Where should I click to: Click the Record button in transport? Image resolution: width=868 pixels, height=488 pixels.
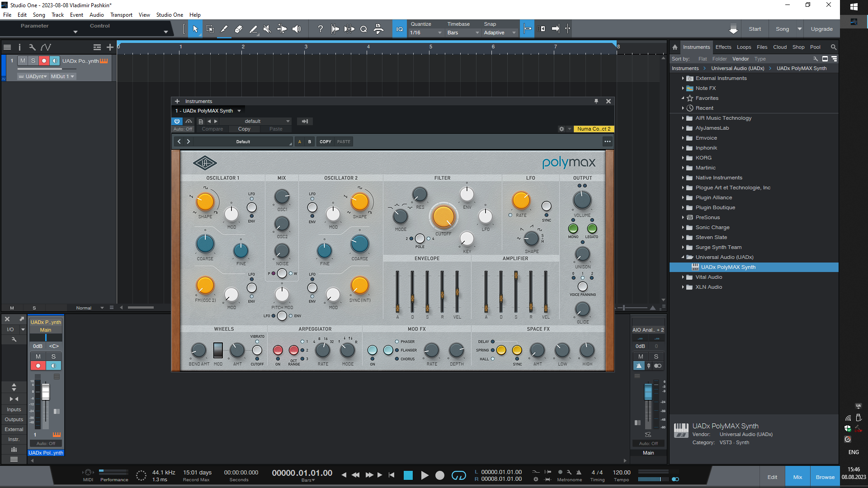point(439,475)
